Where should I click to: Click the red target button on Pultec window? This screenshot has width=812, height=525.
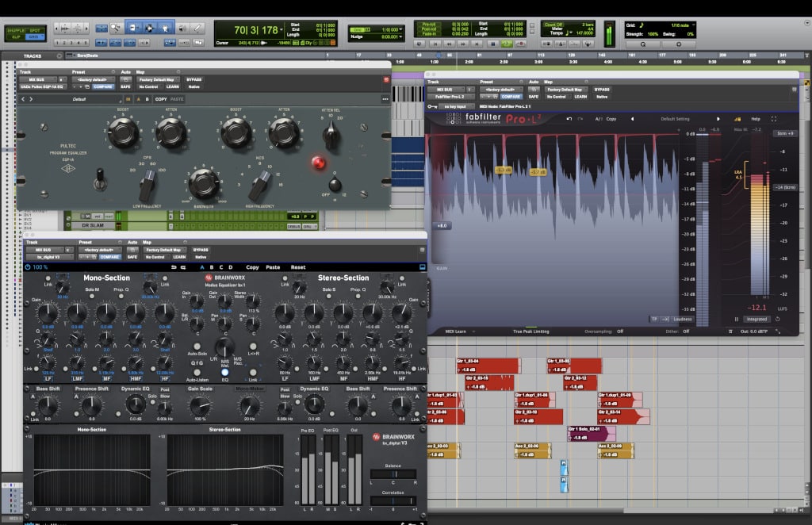[x=386, y=80]
